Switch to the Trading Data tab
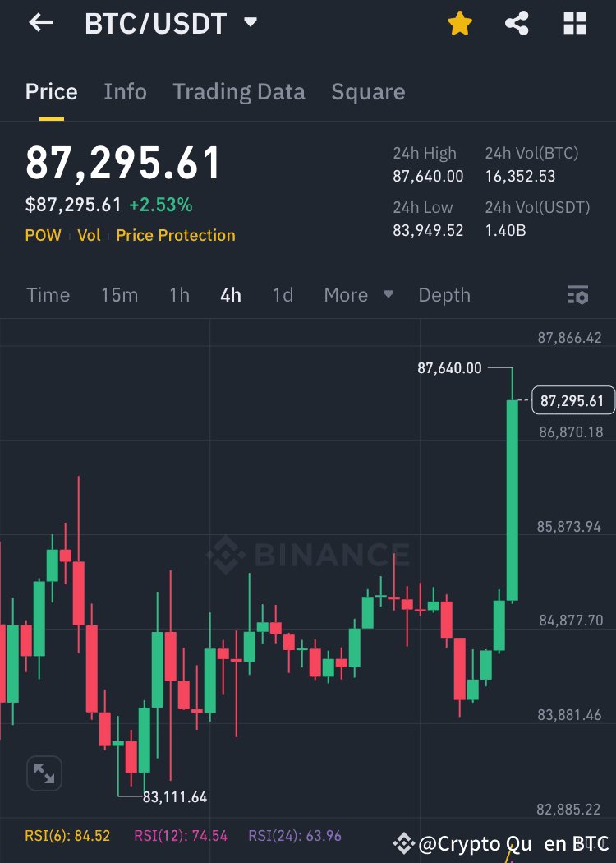616x863 pixels. pyautogui.click(x=238, y=91)
